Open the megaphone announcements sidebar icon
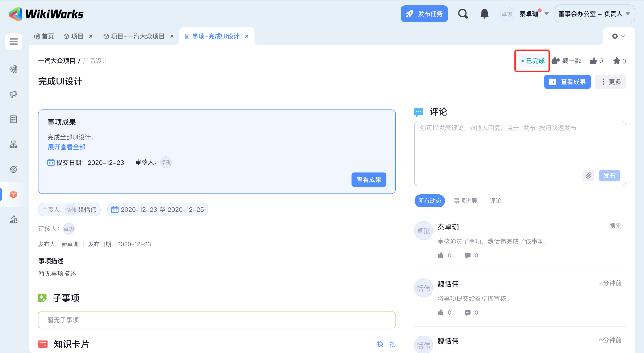Screen dimensions: 644x353 pyautogui.click(x=13, y=94)
